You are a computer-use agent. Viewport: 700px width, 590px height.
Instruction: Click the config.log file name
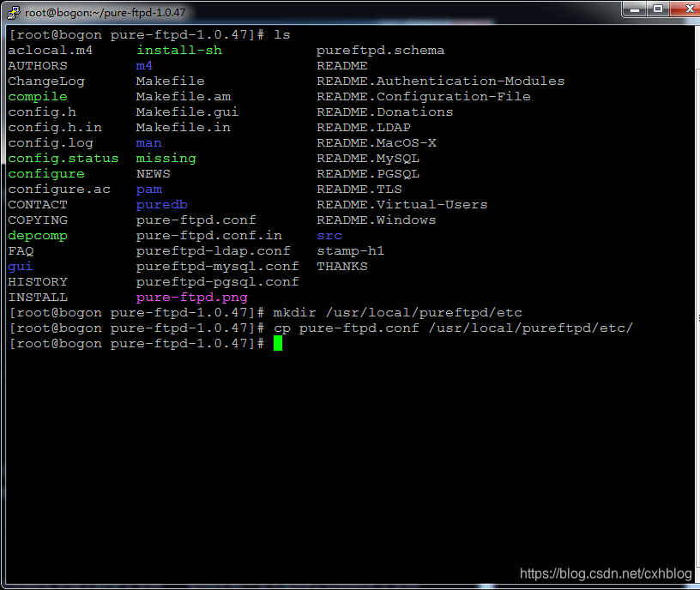click(x=51, y=143)
